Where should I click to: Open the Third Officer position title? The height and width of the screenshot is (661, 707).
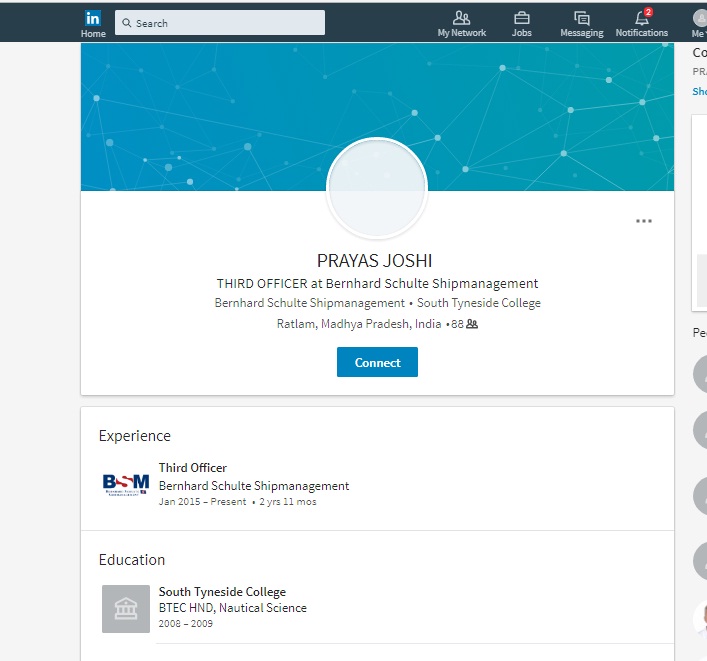click(193, 468)
